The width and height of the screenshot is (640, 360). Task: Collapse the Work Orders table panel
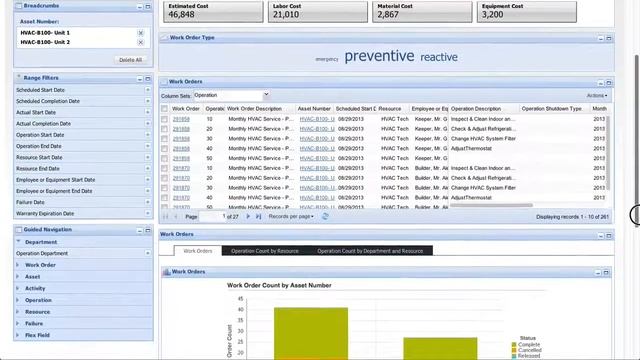601,83
